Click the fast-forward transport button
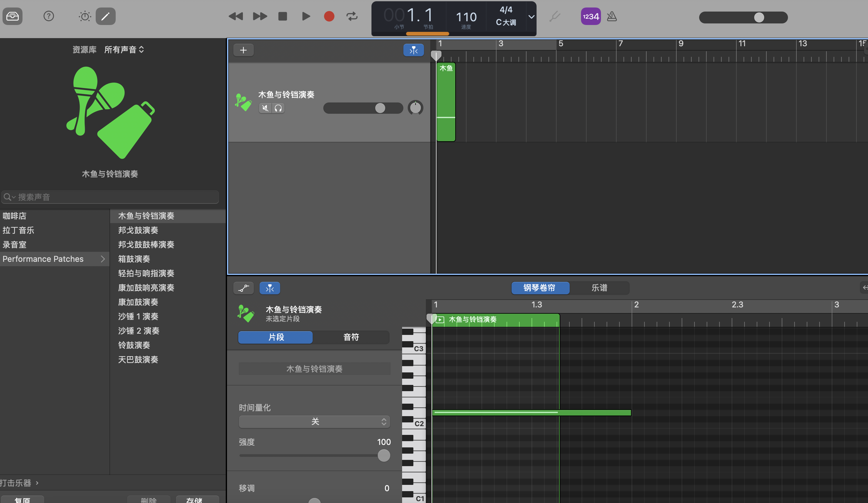868x503 pixels. tap(260, 16)
